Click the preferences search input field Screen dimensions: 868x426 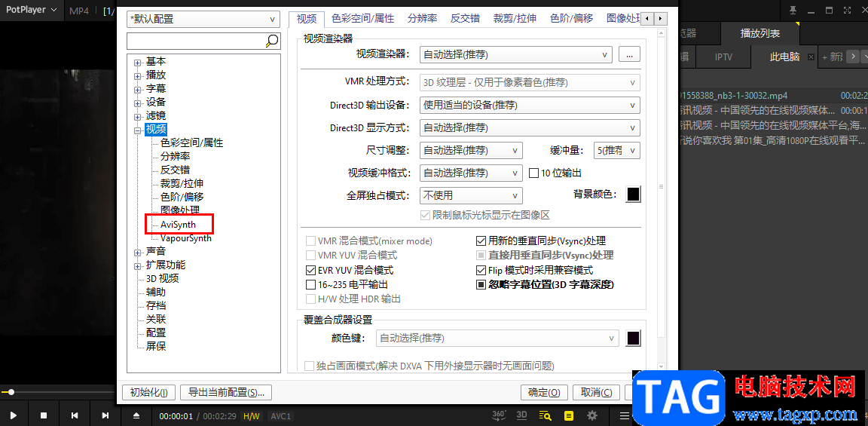[196, 41]
